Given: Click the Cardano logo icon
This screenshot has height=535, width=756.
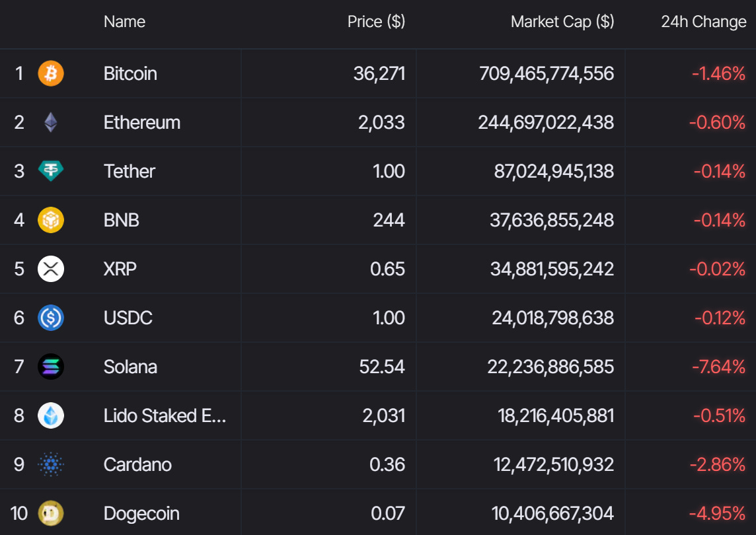Looking at the screenshot, I should pyautogui.click(x=51, y=464).
